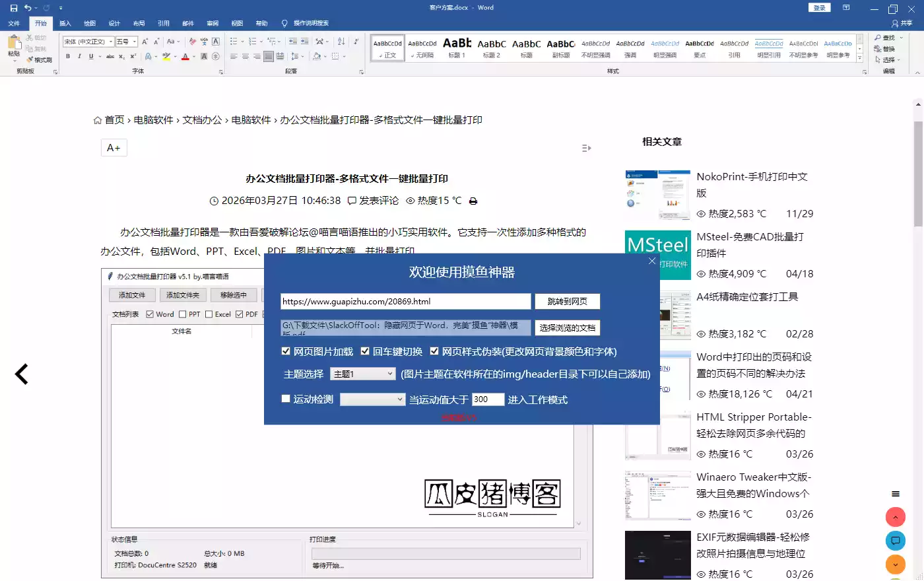The width and height of the screenshot is (924, 581).
Task: Apply red font color to text
Action: [x=185, y=57]
